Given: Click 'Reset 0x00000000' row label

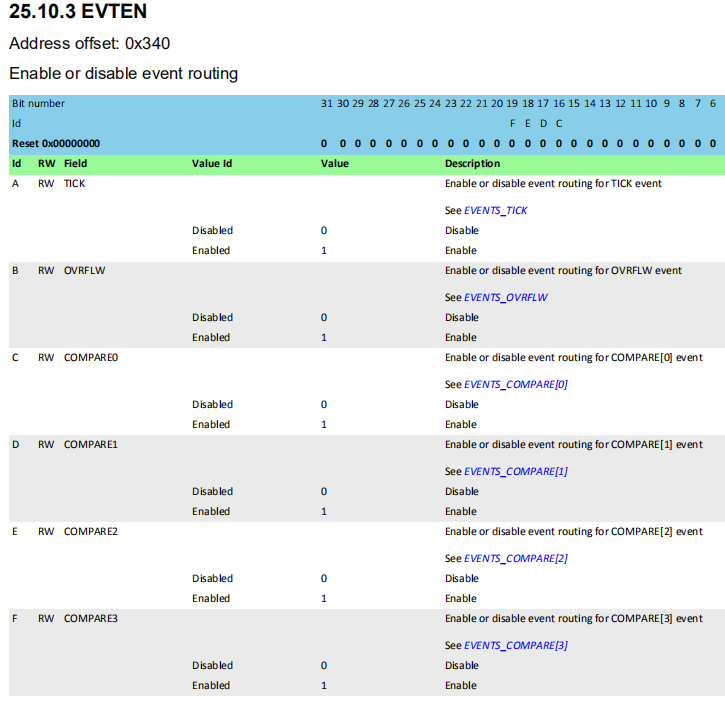Looking at the screenshot, I should (x=56, y=143).
